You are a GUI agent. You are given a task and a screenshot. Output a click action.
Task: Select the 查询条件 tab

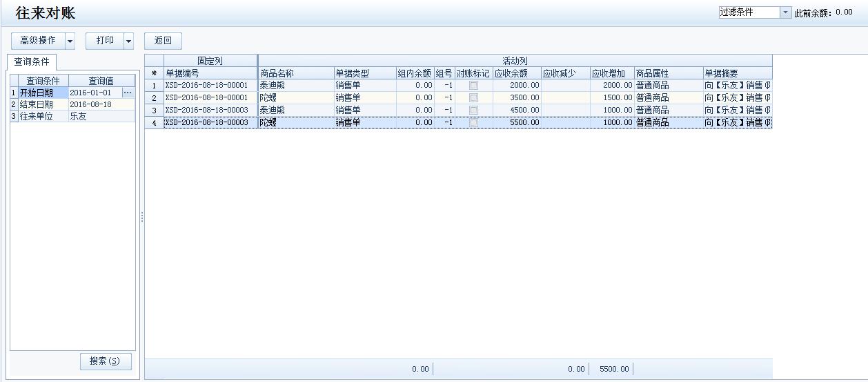32,62
